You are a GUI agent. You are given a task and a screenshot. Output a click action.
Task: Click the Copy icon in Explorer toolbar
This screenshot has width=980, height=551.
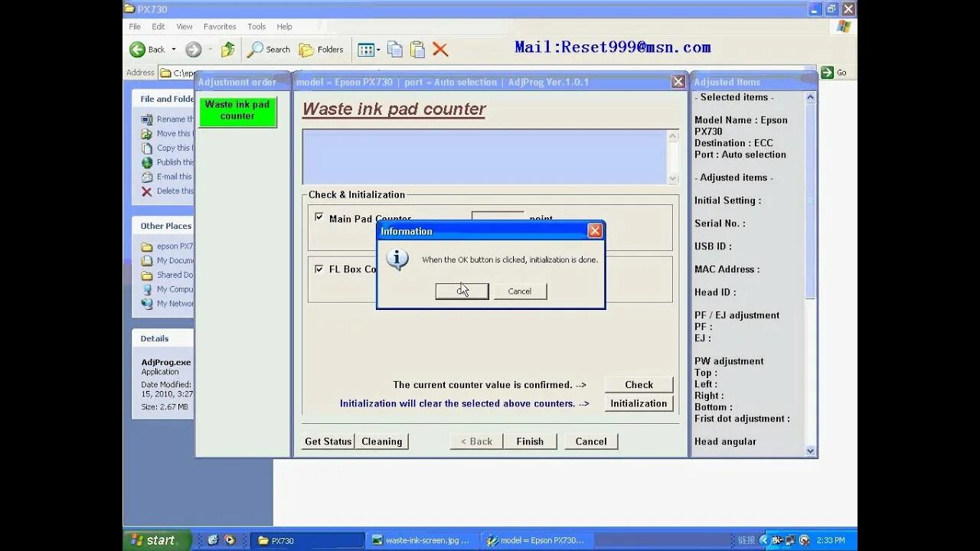(395, 50)
